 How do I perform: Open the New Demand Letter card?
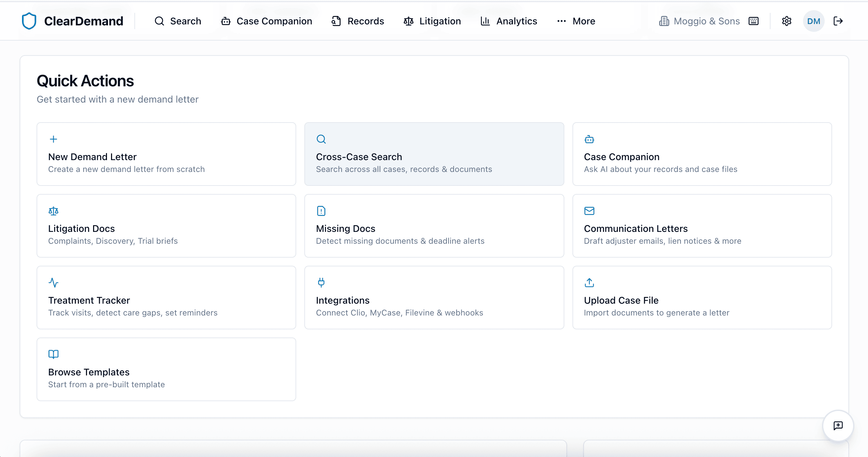coord(166,154)
